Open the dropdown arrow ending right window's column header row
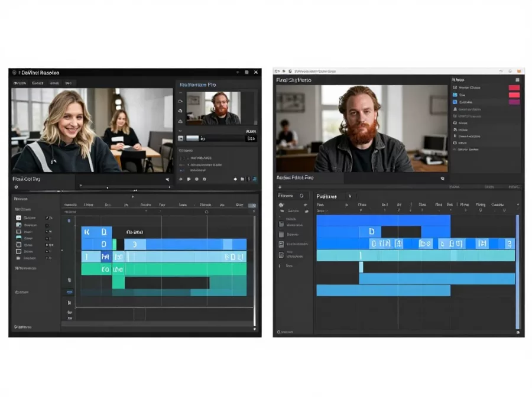 tap(518, 205)
